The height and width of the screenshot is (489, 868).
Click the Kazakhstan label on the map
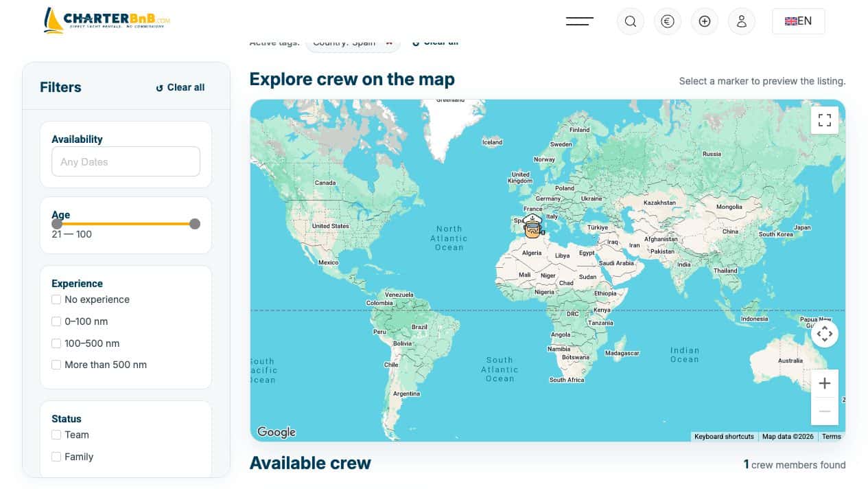tap(659, 203)
